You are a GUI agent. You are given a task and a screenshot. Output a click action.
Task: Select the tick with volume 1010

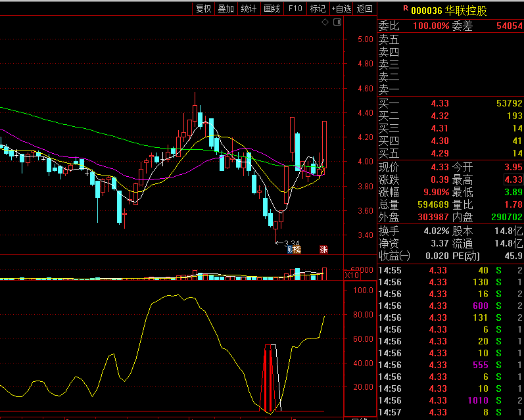450,400
